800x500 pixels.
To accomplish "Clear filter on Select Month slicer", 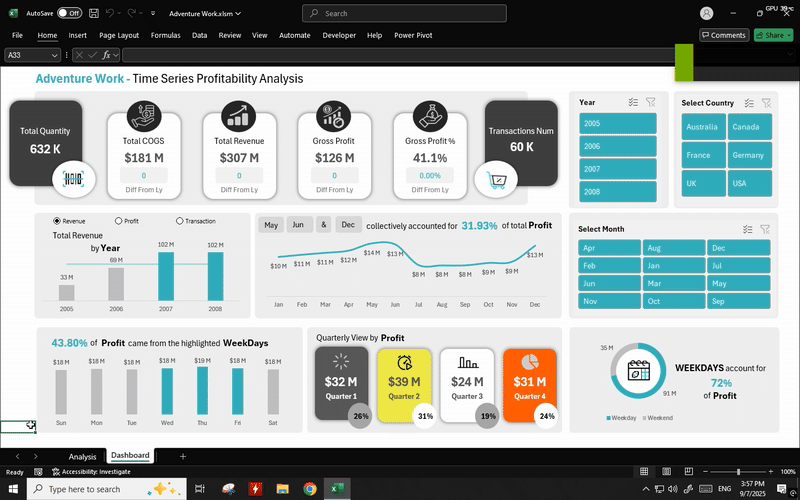I will click(x=765, y=229).
